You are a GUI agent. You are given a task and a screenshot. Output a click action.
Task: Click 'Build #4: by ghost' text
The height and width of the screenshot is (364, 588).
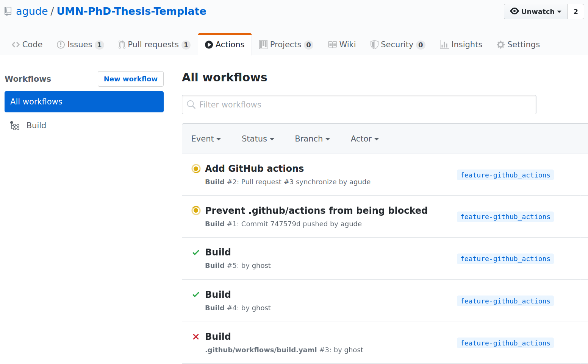tap(238, 308)
